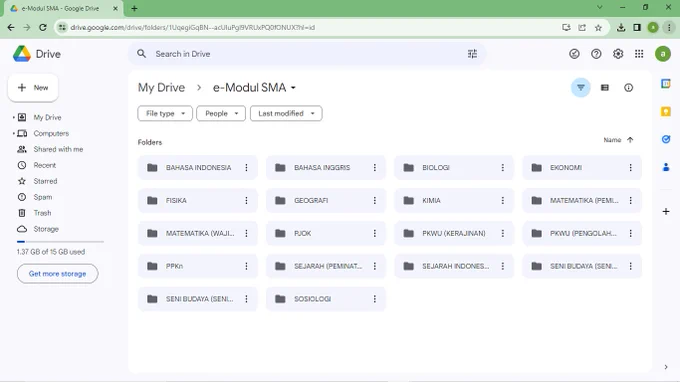680x382 pixels.
Task: Open Google Calendar side panel
Action: click(666, 84)
